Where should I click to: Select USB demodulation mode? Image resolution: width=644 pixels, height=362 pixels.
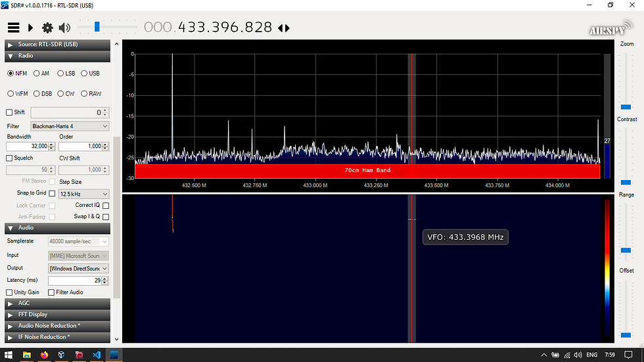pyautogui.click(x=91, y=74)
